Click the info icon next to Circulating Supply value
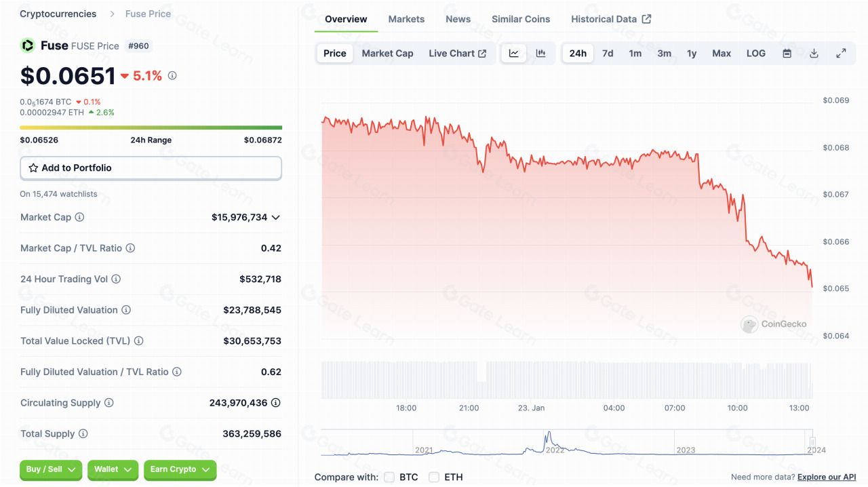 click(275, 403)
